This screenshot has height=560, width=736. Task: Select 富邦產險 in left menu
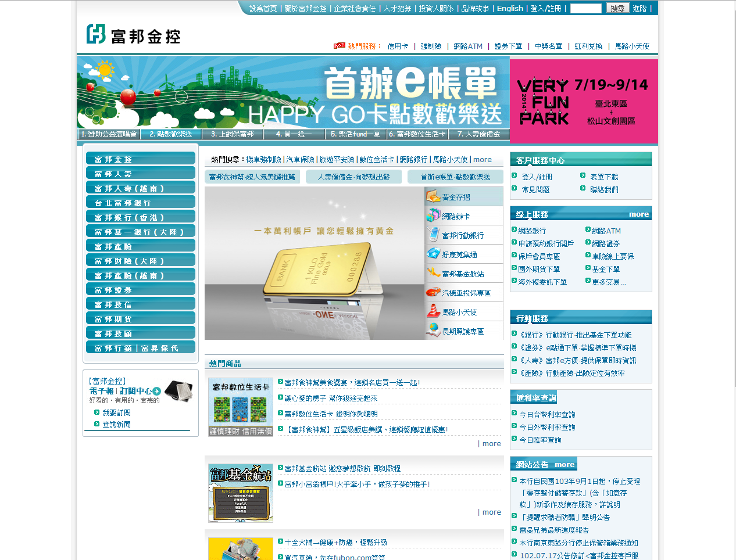point(141,246)
